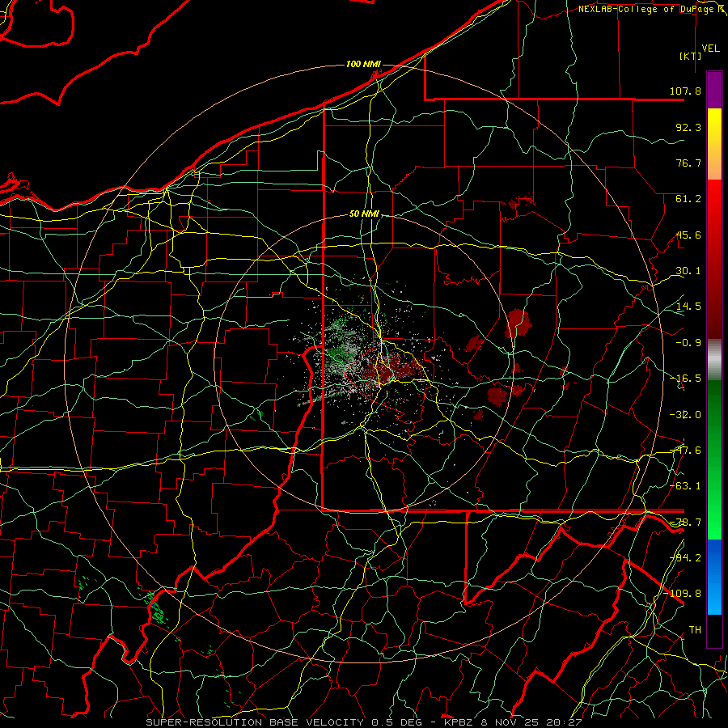Click the KPBZ 8 NOV 25 20:27 timestamp

point(513,722)
